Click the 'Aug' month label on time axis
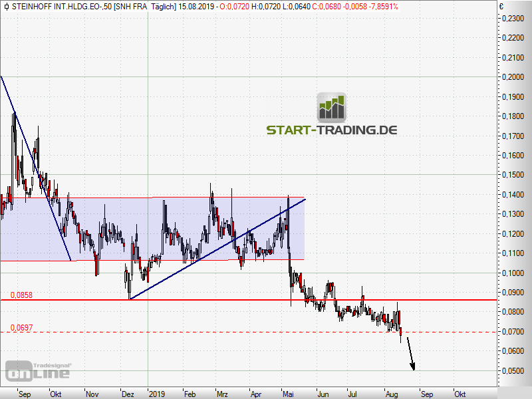Image resolution: width=532 pixels, height=399 pixels. pos(392,394)
